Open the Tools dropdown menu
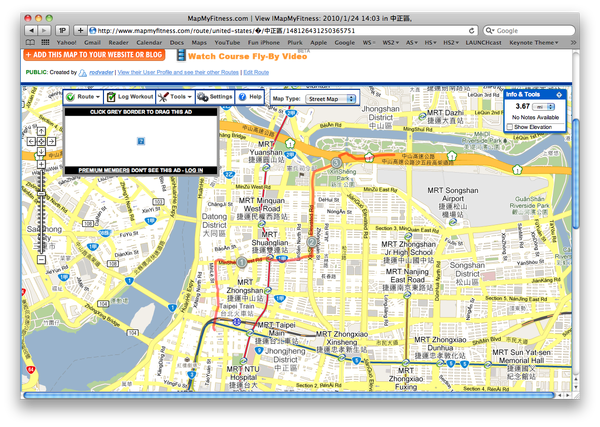The height and width of the screenshot is (427, 600). click(175, 97)
